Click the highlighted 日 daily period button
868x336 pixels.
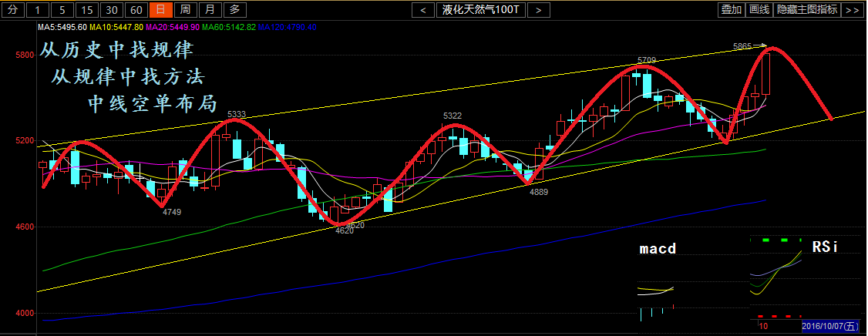pos(160,10)
